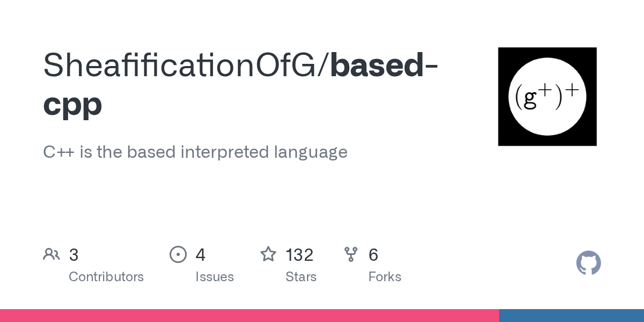Click the contributors people icon

pyautogui.click(x=52, y=254)
